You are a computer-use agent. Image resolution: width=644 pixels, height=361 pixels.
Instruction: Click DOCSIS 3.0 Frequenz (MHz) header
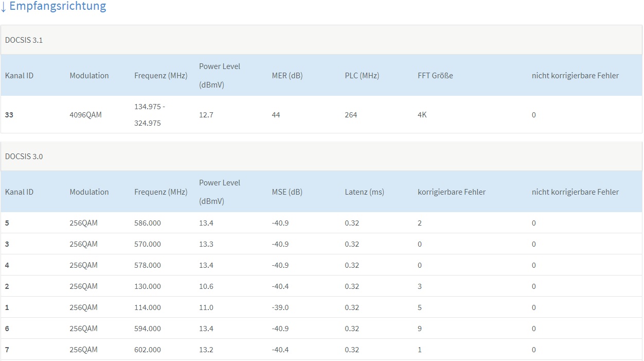161,192
